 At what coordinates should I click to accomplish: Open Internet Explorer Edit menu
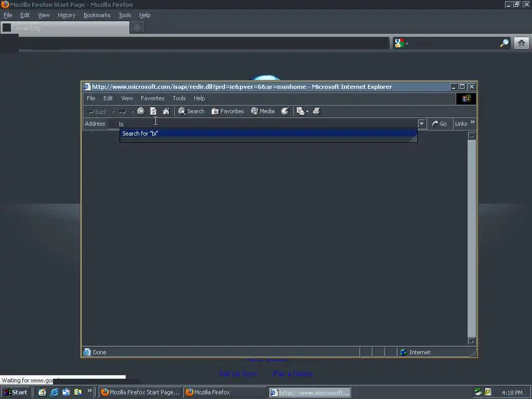[108, 98]
